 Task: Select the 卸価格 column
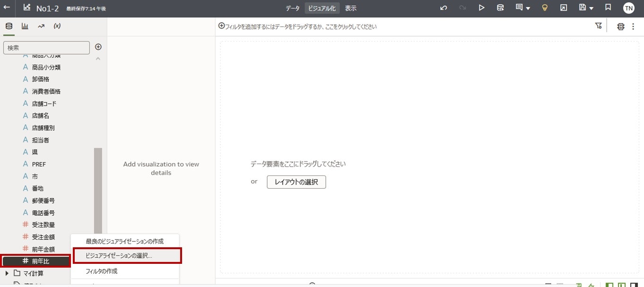pyautogui.click(x=41, y=79)
